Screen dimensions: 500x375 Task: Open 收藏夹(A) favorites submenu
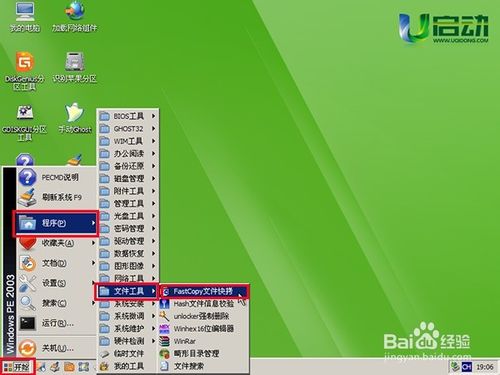[x=57, y=243]
